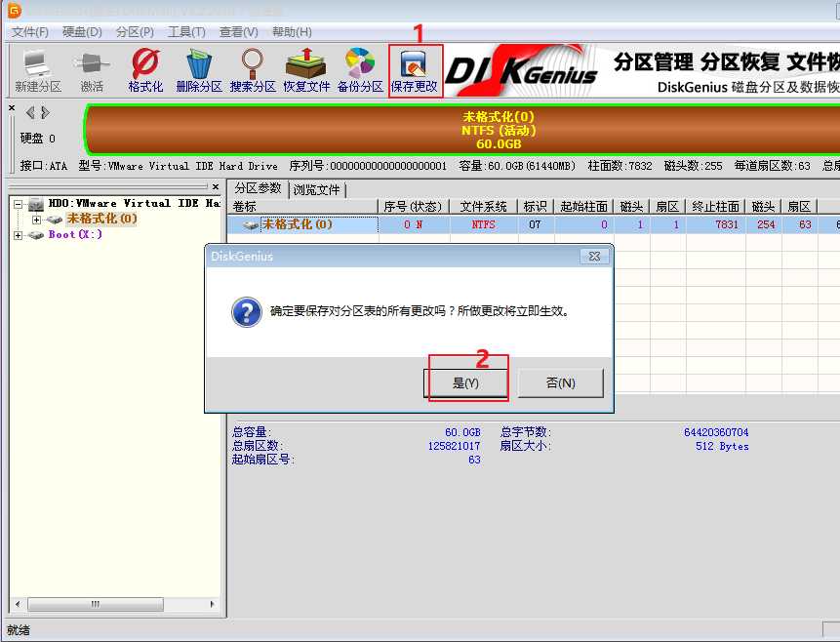The width and height of the screenshot is (840, 642).
Task: Select the 未格式化(0) row in partition table
Action: tap(533, 224)
